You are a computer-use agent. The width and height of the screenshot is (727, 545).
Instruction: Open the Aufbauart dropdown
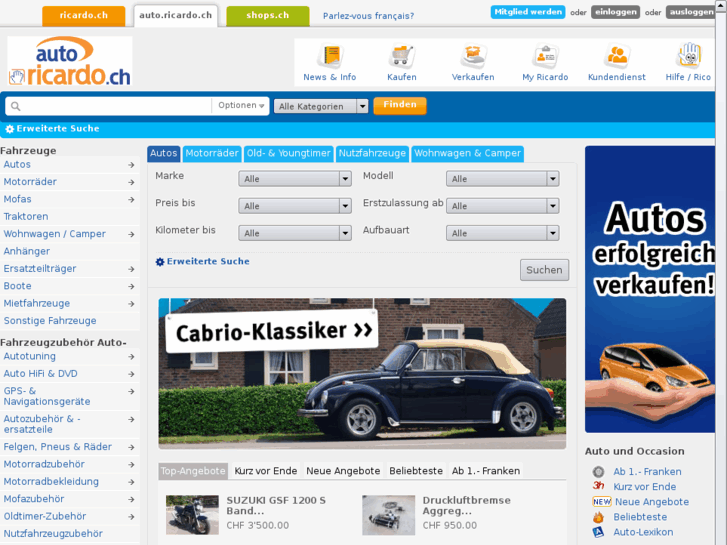[x=503, y=233]
